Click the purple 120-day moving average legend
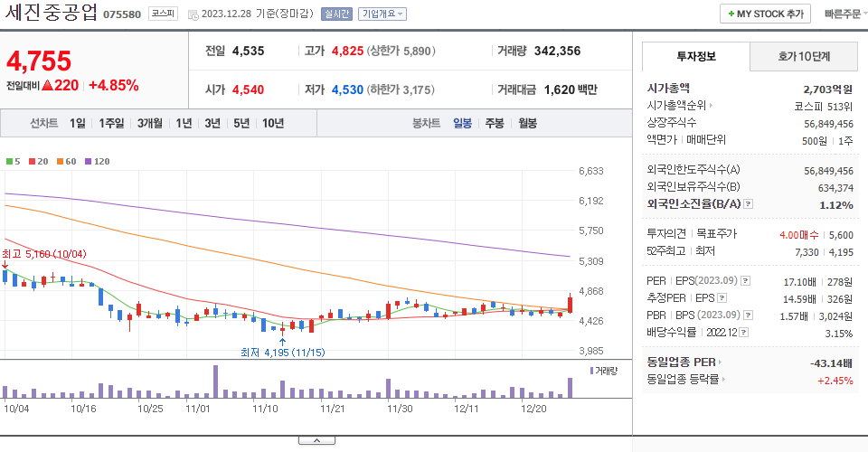Screen dimensions: 868x452 click(x=98, y=162)
